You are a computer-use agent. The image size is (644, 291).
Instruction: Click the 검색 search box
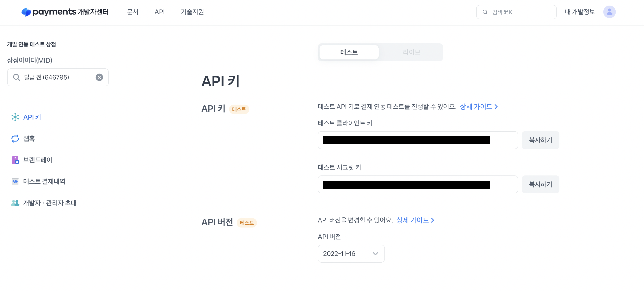pos(516,12)
